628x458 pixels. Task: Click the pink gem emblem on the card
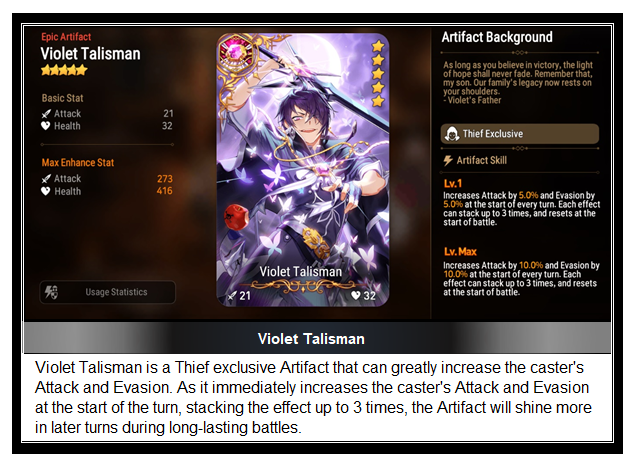[236, 53]
